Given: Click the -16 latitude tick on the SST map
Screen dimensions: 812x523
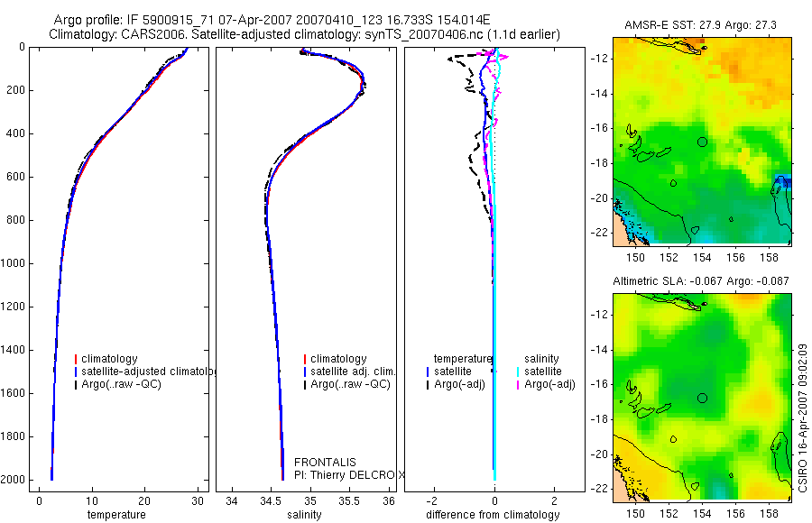Looking at the screenshot, I should [599, 128].
